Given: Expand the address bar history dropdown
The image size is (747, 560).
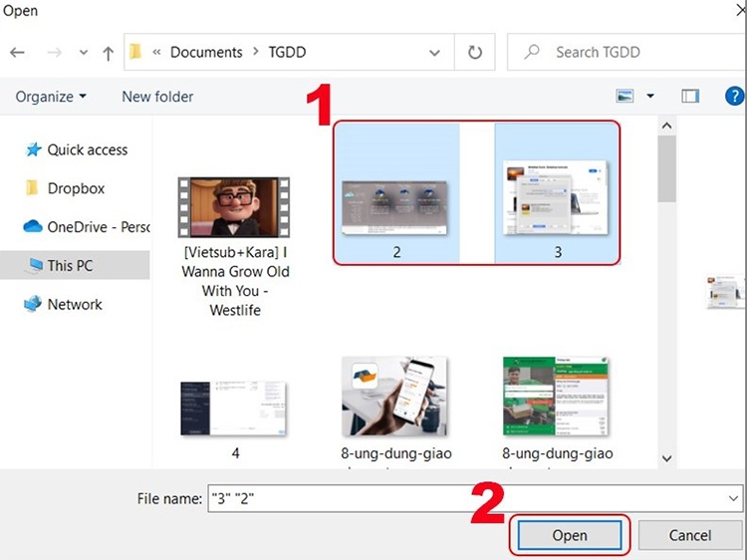Looking at the screenshot, I should pyautogui.click(x=434, y=53).
